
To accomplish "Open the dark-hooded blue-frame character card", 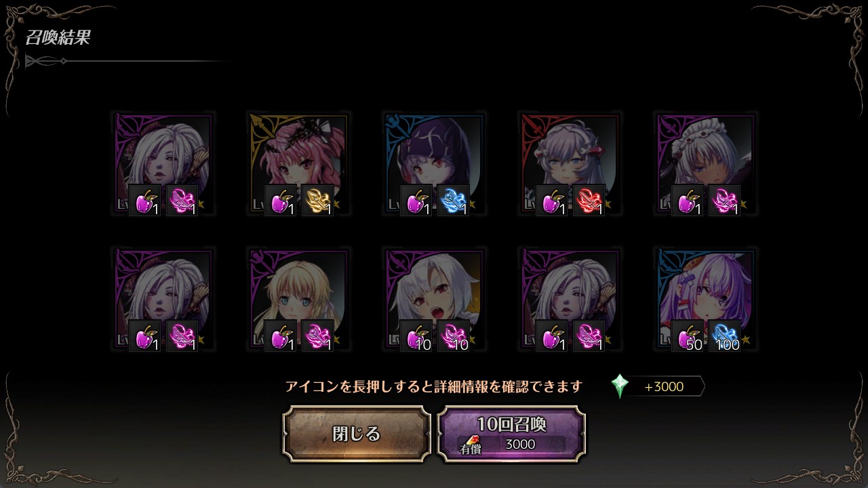I will click(434, 163).
